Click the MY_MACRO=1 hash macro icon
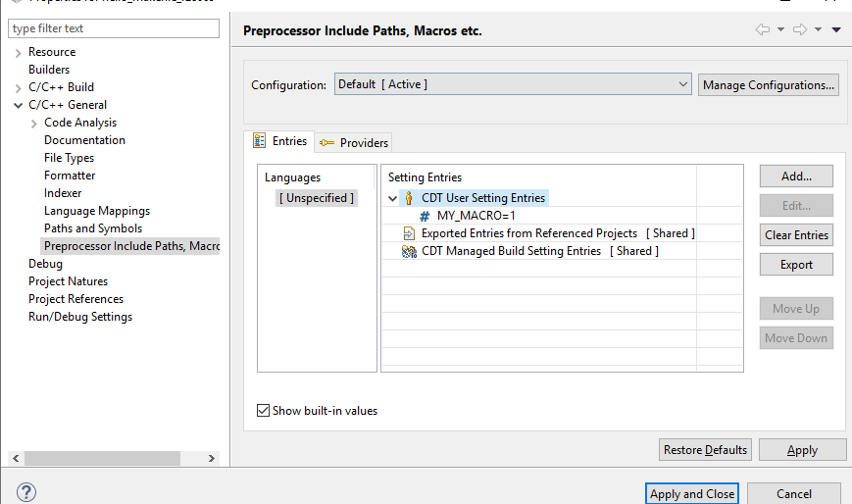Screen dimensions: 852x504 [425, 216]
